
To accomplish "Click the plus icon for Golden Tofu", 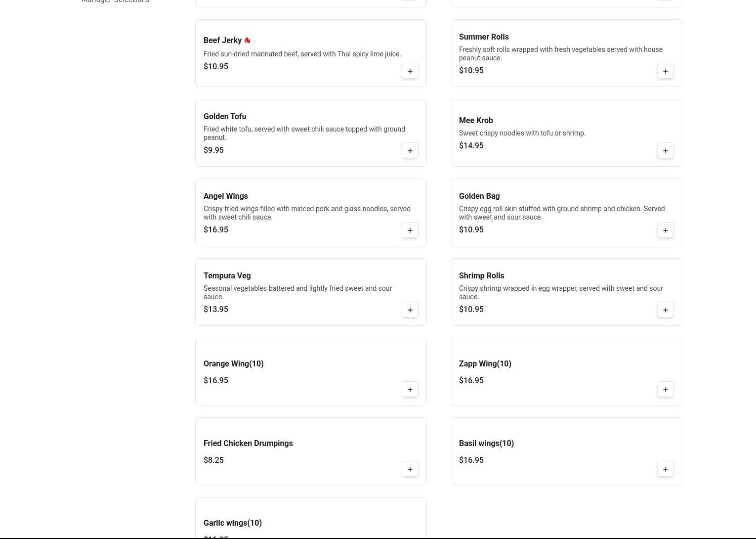I will pyautogui.click(x=410, y=151).
